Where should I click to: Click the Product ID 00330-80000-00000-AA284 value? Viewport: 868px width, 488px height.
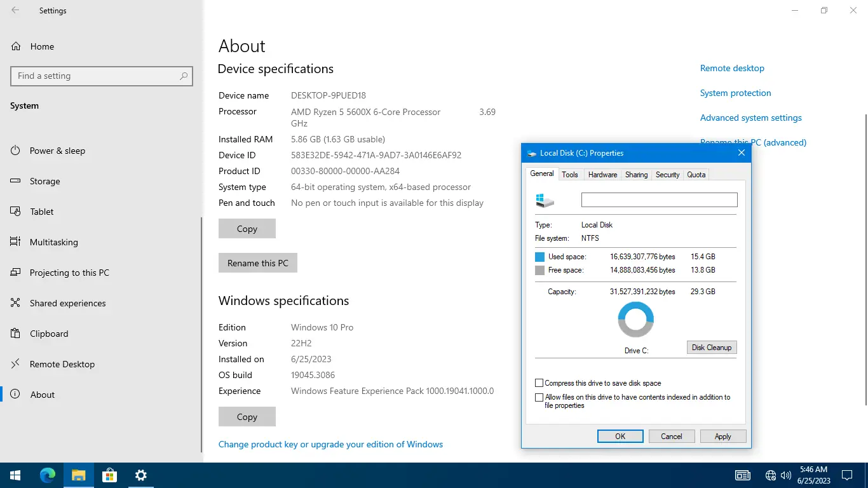tap(345, 171)
